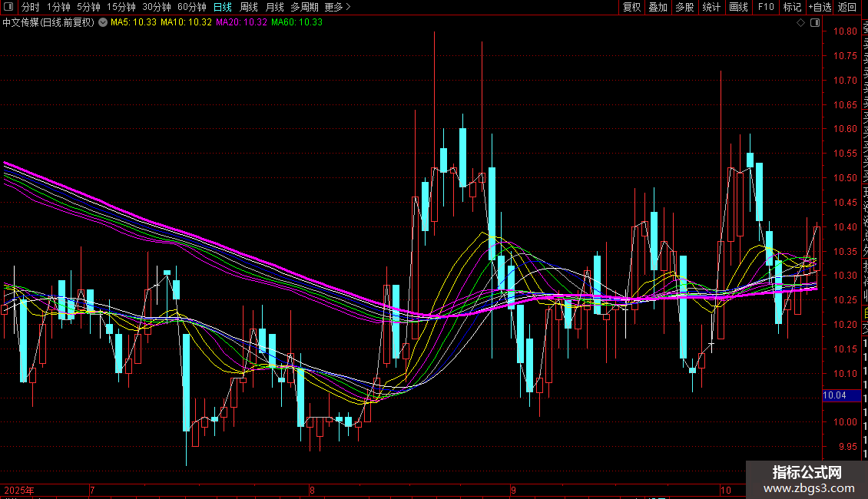868x499 pixels.
Task: Click the 叠加 overlay button
Action: pyautogui.click(x=658, y=8)
